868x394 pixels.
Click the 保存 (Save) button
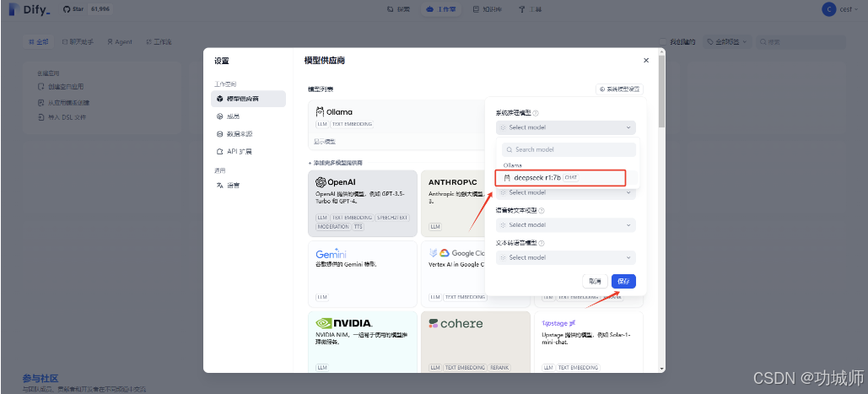pos(624,281)
